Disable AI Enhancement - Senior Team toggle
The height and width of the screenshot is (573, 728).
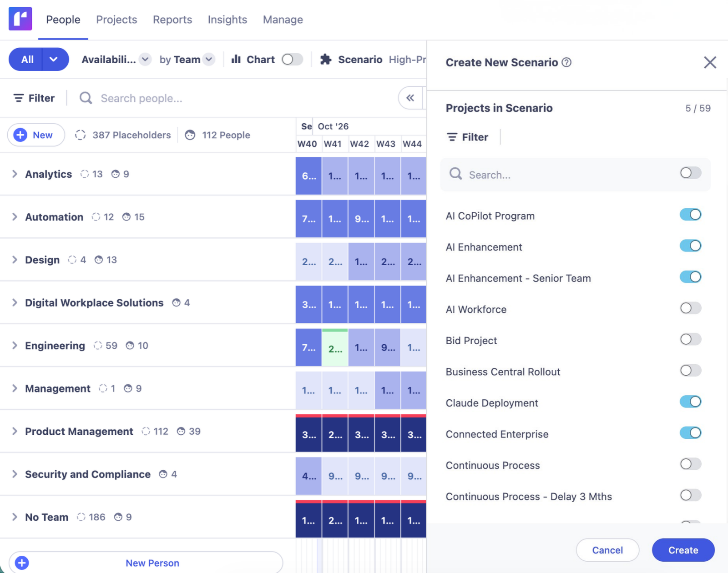pos(690,277)
